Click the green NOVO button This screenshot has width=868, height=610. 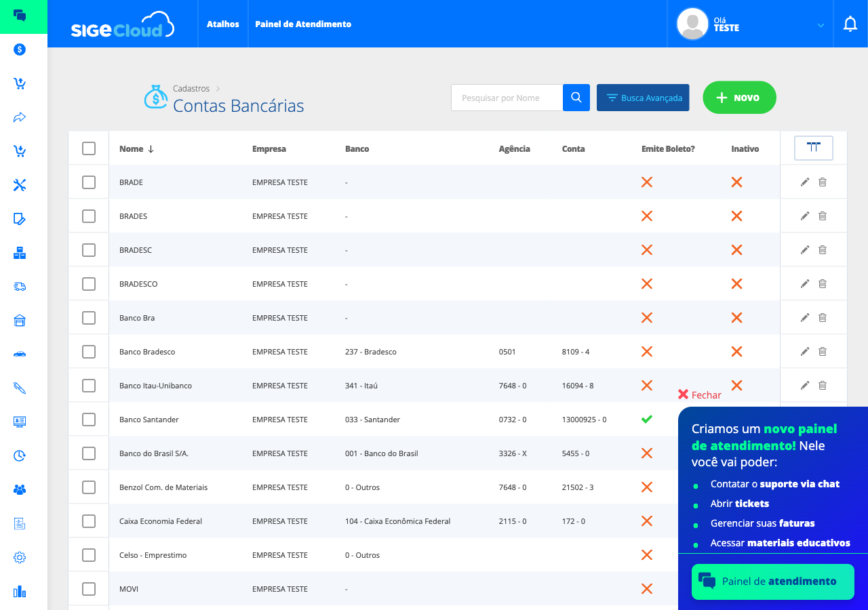(739, 97)
